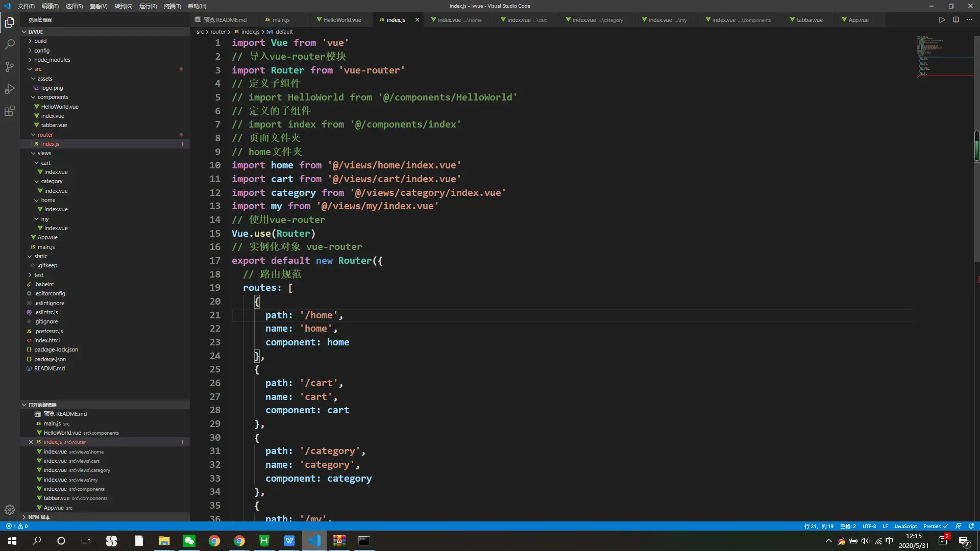Open the notifications bell in status bar
Viewport: 980px width, 551px height.
coord(971,526)
